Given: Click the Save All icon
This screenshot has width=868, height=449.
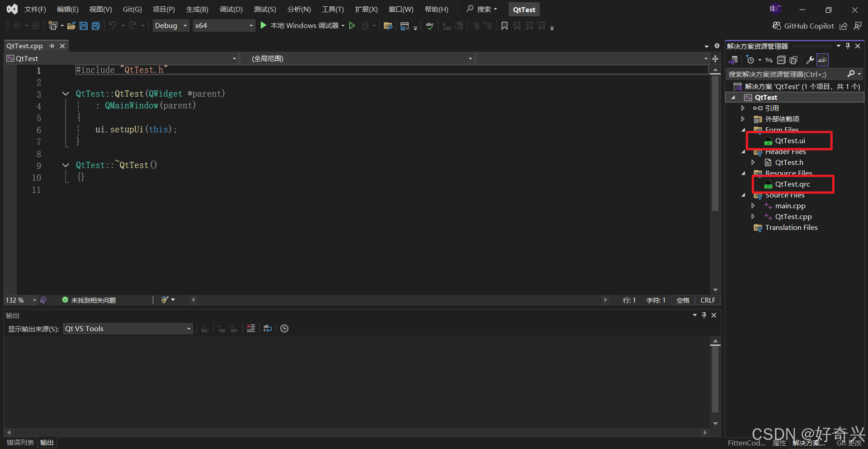Looking at the screenshot, I should [95, 26].
